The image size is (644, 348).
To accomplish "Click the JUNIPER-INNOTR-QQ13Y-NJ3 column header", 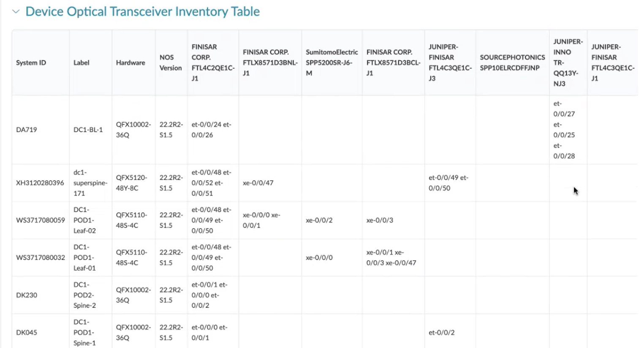I will click(x=568, y=63).
